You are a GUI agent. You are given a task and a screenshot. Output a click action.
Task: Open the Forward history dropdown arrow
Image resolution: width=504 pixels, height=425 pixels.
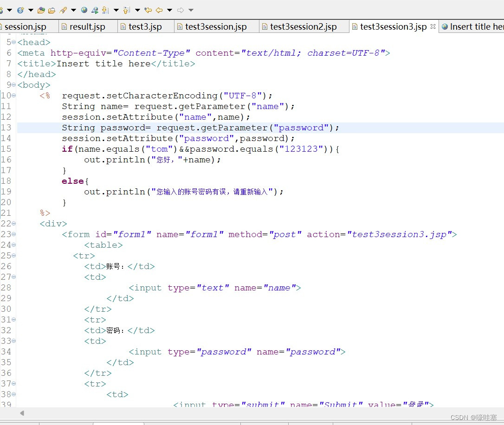191,10
